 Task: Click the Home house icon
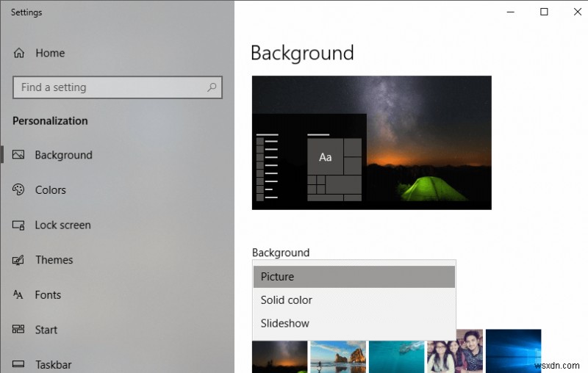(19, 53)
